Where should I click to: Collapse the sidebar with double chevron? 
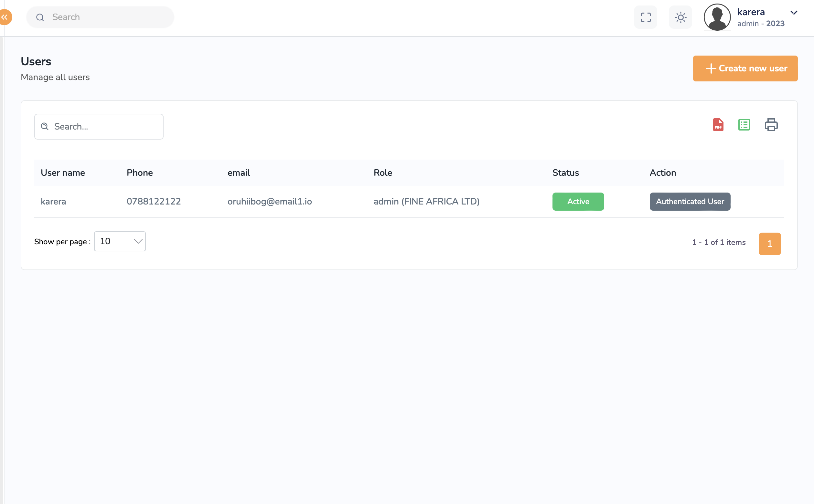[x=5, y=17]
